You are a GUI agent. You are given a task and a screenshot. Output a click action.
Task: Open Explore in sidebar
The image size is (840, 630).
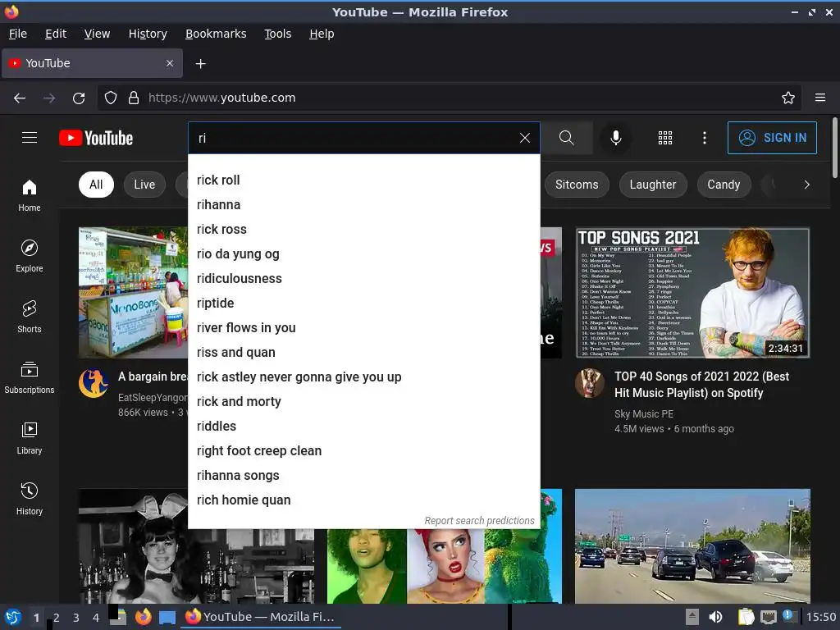coord(30,256)
